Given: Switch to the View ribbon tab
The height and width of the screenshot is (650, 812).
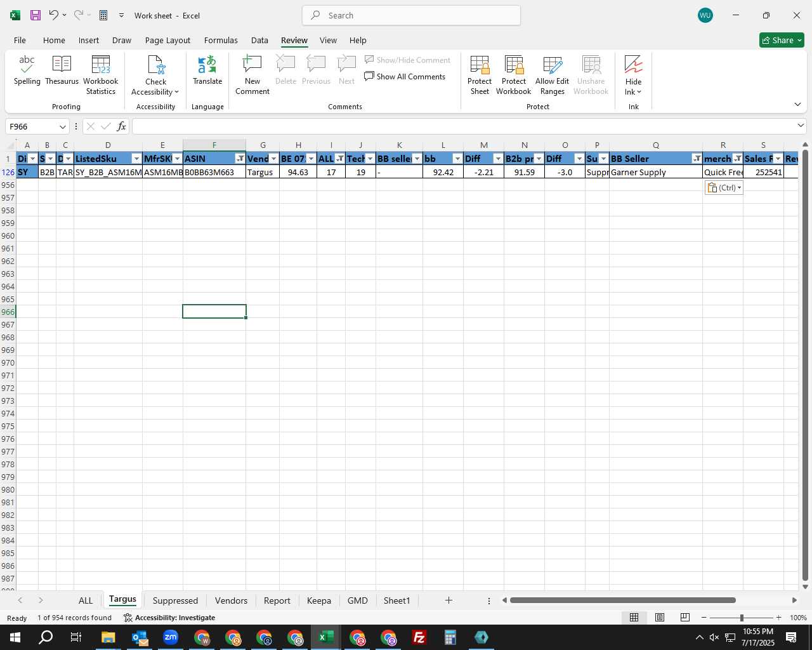Looking at the screenshot, I should click(x=328, y=40).
